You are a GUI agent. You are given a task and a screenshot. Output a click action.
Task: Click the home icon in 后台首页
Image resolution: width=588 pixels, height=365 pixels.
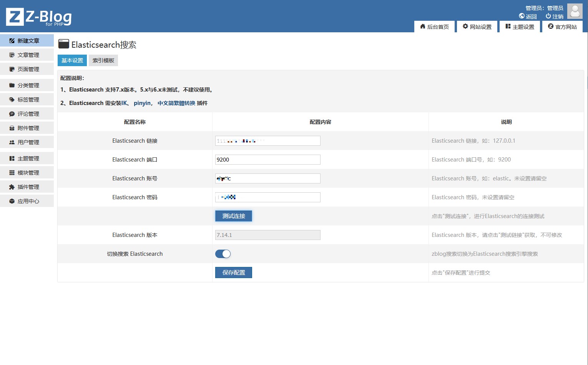coord(423,27)
